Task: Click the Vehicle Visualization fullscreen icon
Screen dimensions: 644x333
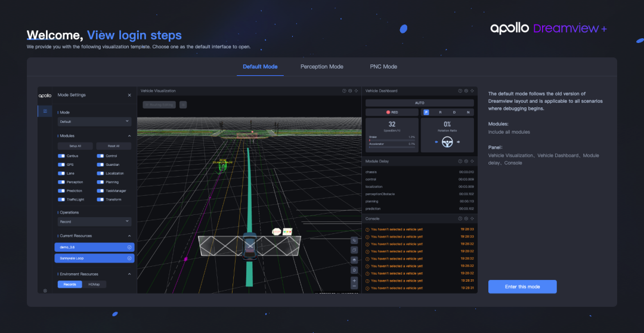Action: tap(356, 91)
